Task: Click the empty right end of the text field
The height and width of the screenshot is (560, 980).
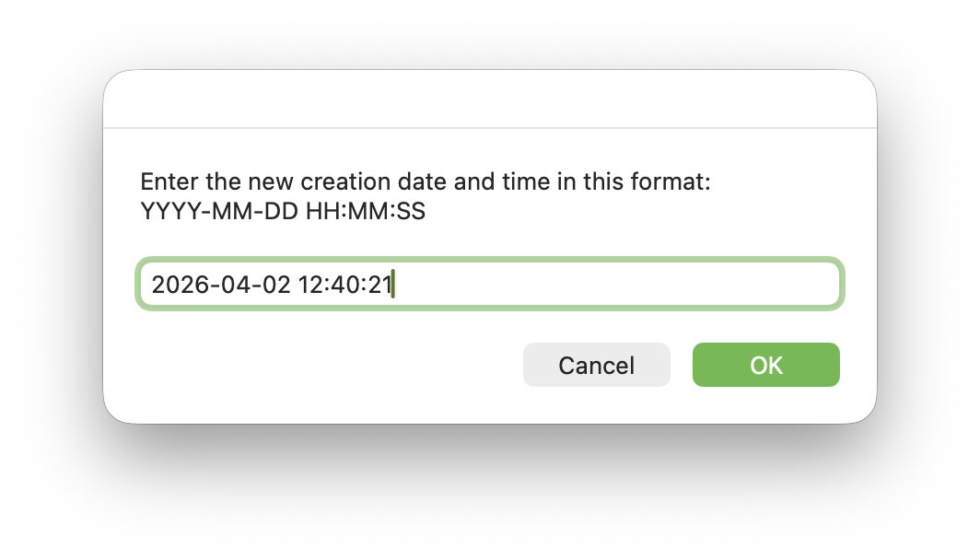Action: coord(737,285)
